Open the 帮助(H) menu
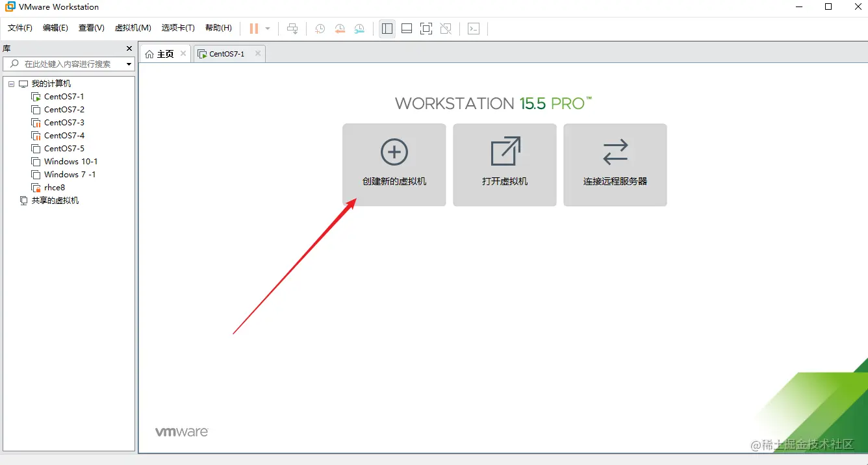The height and width of the screenshot is (465, 868). (x=218, y=28)
